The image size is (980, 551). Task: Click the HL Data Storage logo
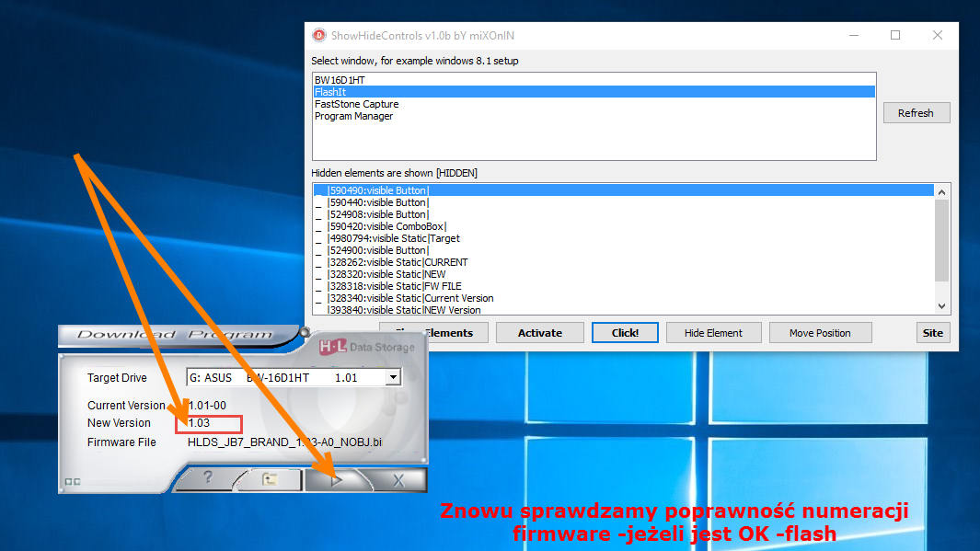point(366,347)
